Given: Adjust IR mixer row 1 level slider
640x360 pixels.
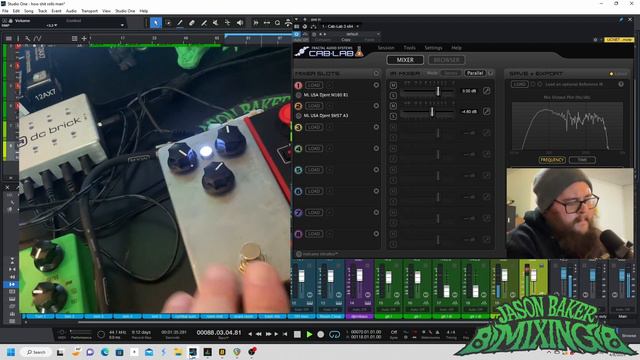Looking at the screenshot, I should coord(438,91).
